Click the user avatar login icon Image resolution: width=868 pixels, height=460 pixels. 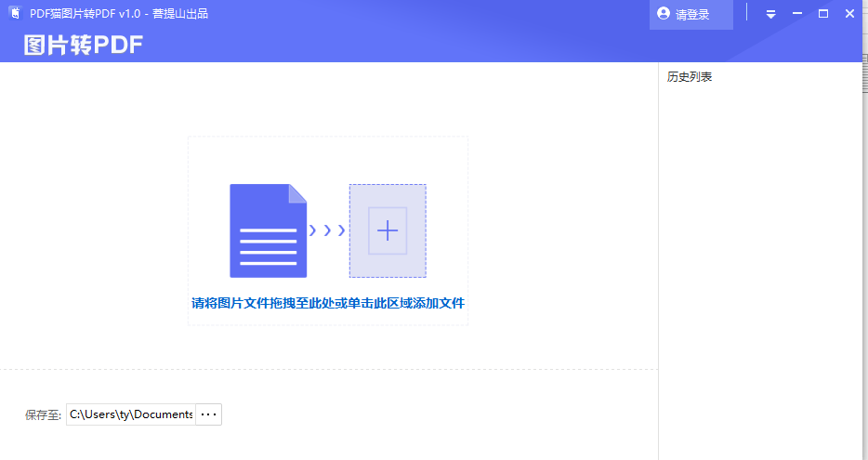pos(664,14)
